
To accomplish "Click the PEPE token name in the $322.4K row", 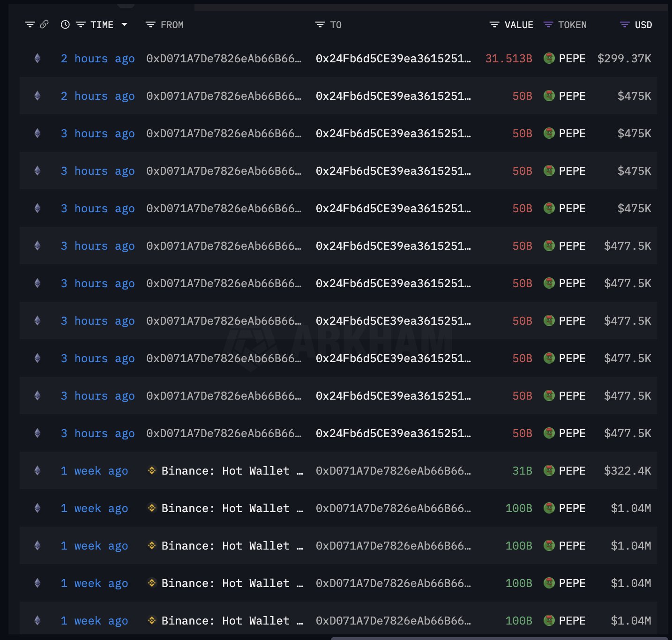I will click(x=572, y=471).
